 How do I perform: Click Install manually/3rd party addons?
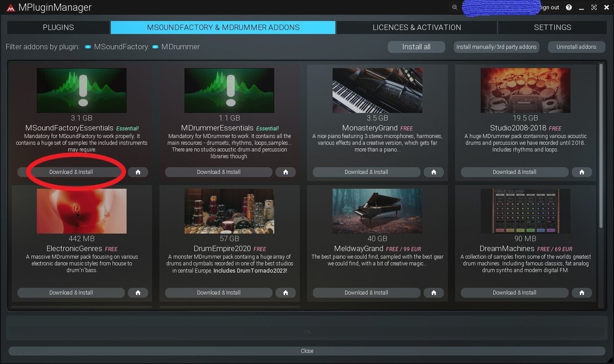click(496, 47)
